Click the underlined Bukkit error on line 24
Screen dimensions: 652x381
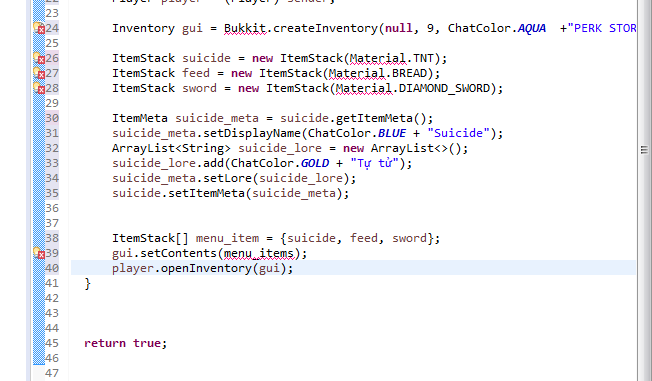click(245, 28)
